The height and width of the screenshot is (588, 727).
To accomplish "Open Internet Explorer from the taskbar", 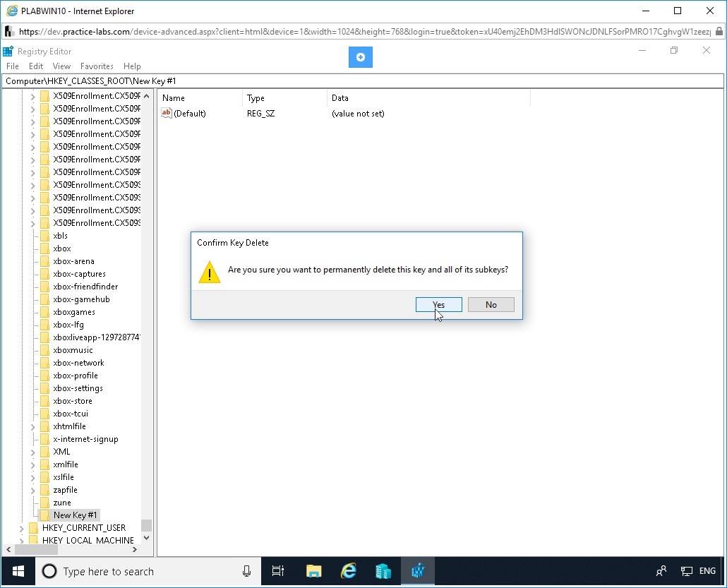I will pyautogui.click(x=349, y=571).
